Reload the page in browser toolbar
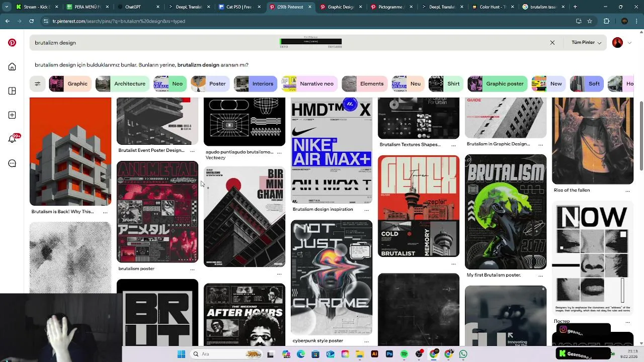 [31, 21]
